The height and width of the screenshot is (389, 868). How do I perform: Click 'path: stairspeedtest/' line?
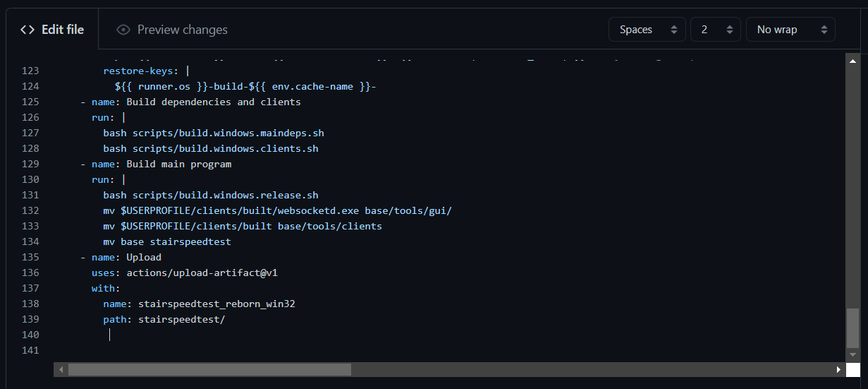(x=164, y=320)
